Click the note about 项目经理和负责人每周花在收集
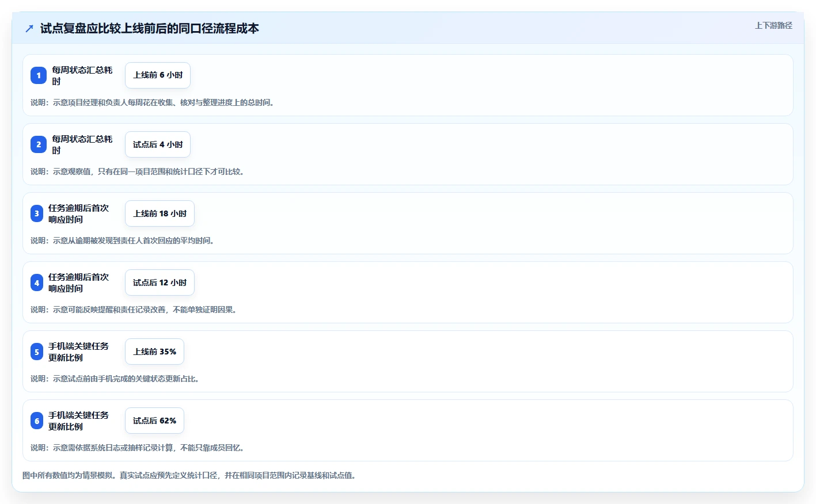816x504 pixels. 154,102
